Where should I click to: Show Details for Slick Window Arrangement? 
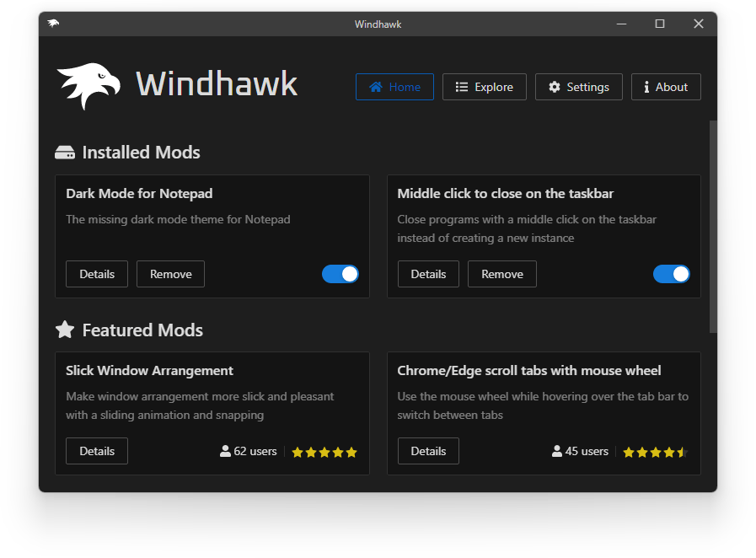(x=97, y=451)
